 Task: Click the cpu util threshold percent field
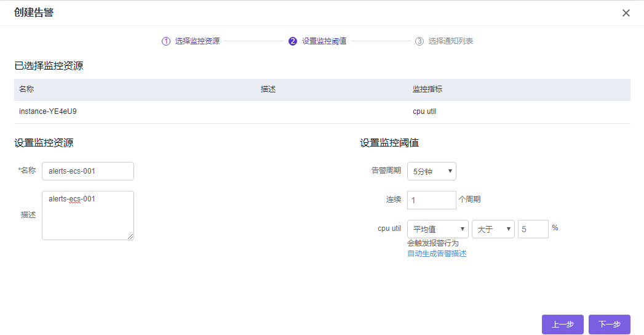(x=533, y=229)
